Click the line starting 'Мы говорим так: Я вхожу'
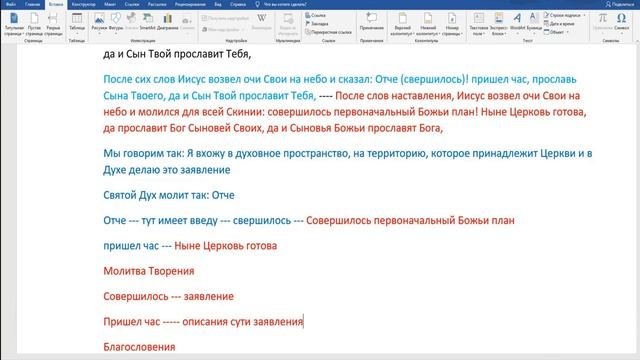The image size is (640, 360). (347, 153)
